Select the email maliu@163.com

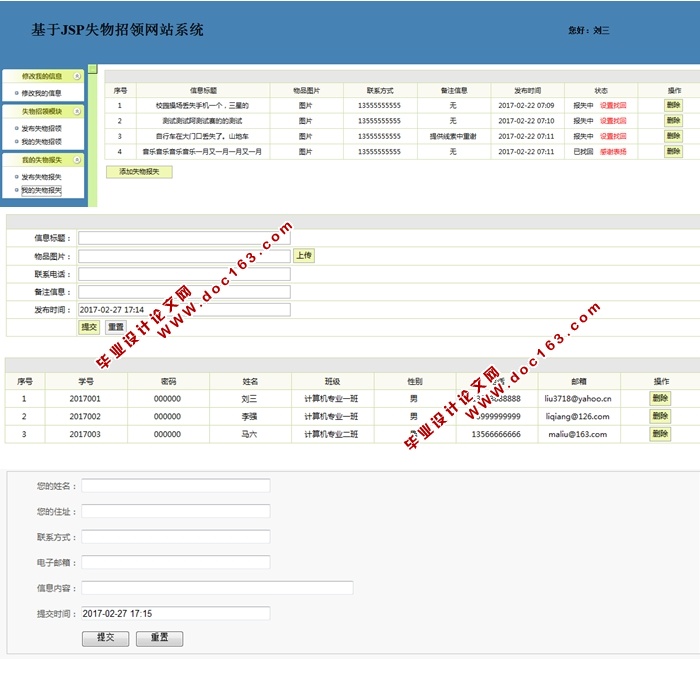(x=578, y=435)
